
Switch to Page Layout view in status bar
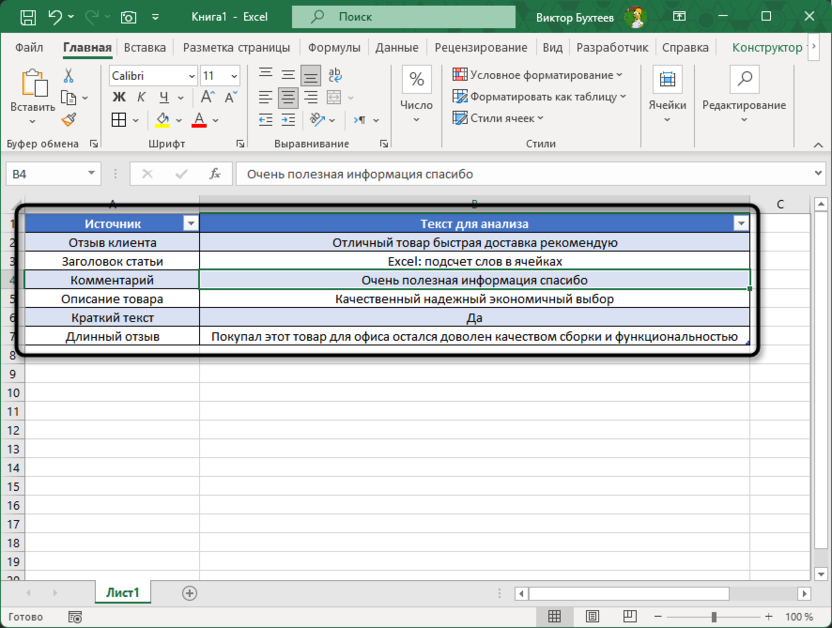click(593, 617)
